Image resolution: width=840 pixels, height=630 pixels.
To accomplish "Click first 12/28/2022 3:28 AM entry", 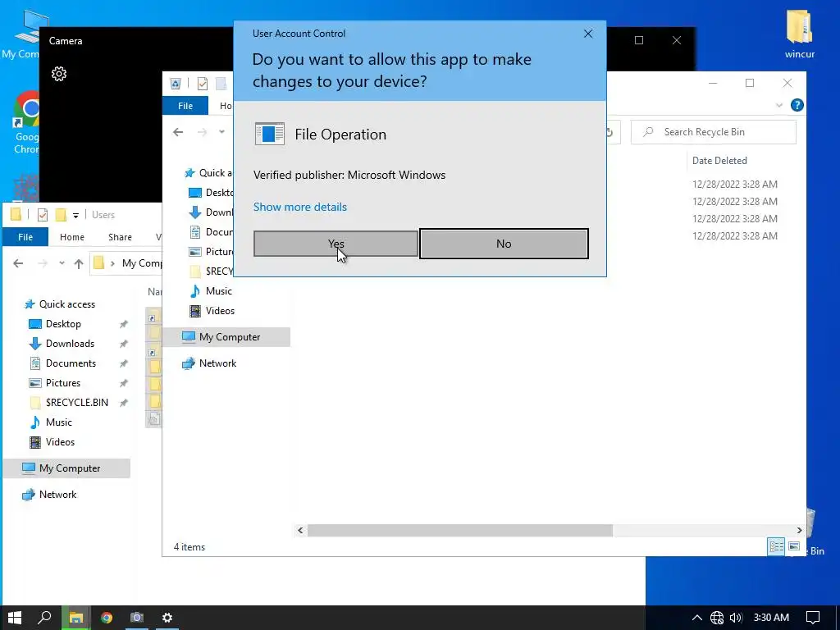I will coord(734,185).
